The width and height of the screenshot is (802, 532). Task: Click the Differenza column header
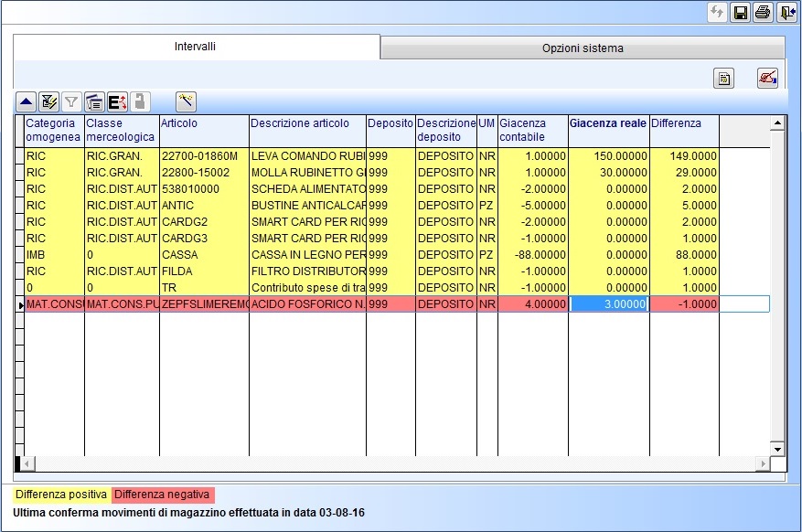click(684, 131)
